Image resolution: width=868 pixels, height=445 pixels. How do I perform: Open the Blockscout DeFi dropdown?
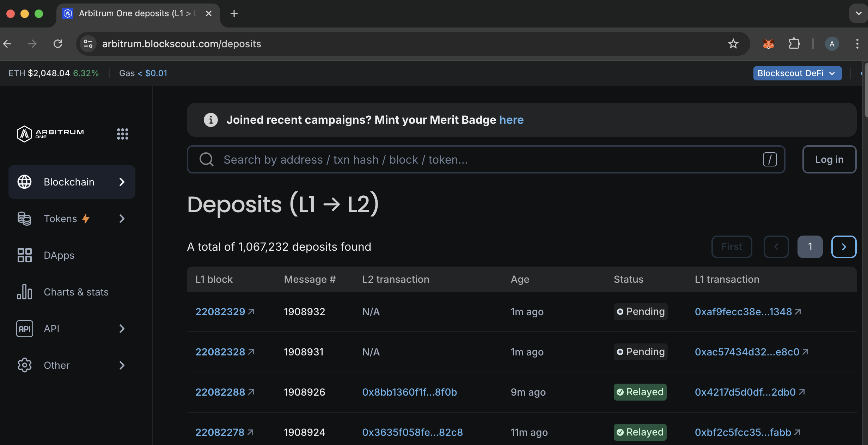coord(797,73)
